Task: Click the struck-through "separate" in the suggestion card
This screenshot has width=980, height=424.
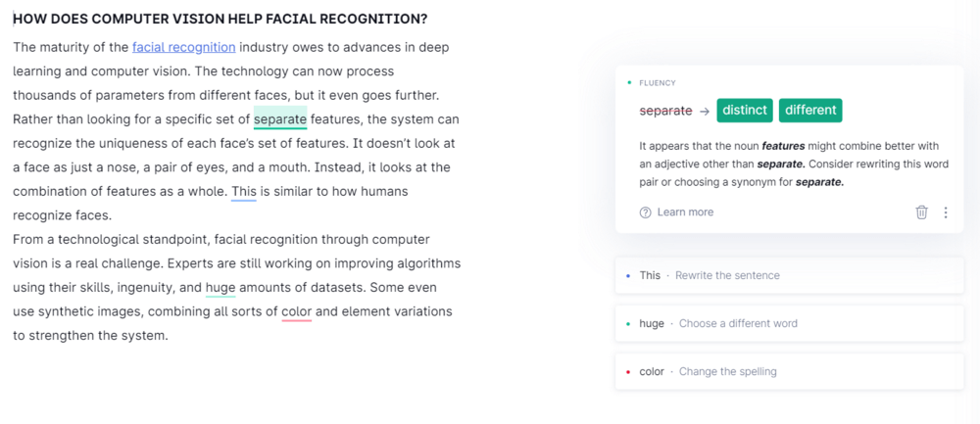Action: (665, 111)
